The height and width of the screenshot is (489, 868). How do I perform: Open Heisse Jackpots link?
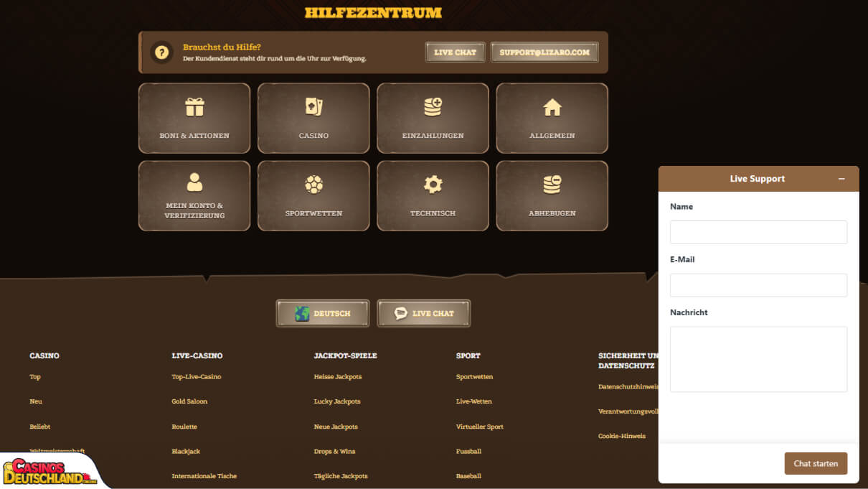338,377
